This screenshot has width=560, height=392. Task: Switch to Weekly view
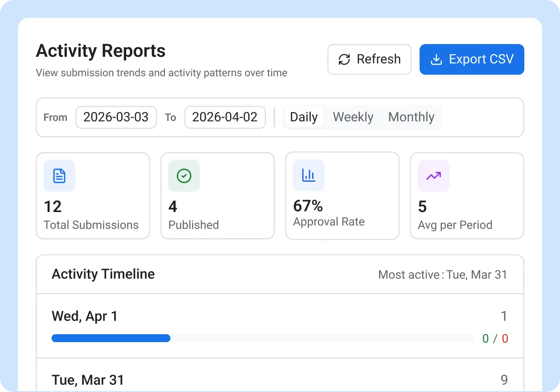pos(353,117)
